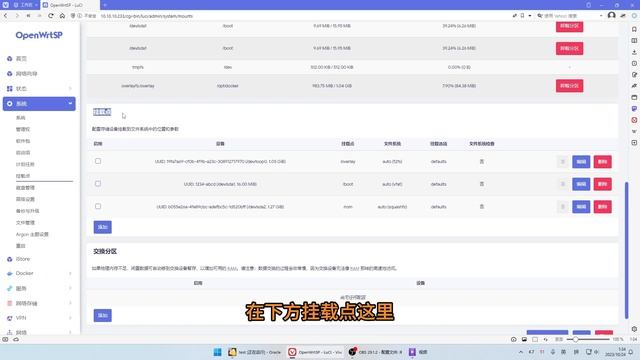The width and height of the screenshot is (640, 360).
Task: Expand the 服务 sidebar menu
Action: (39, 288)
